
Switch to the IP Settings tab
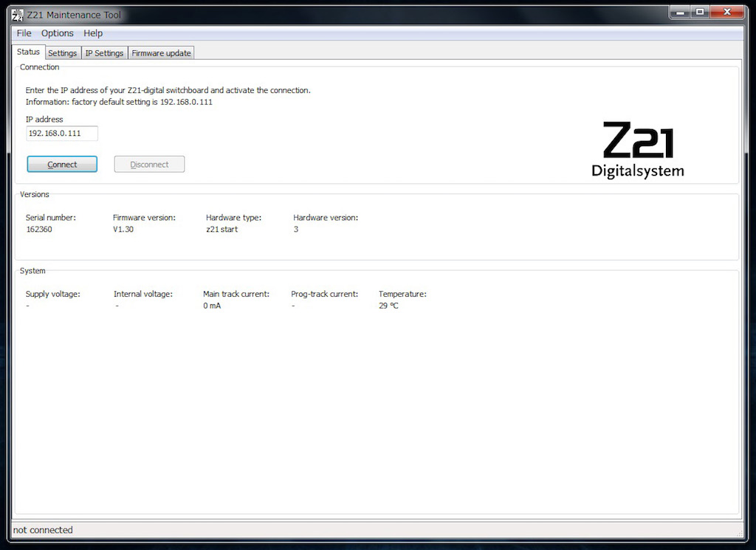[x=104, y=53]
